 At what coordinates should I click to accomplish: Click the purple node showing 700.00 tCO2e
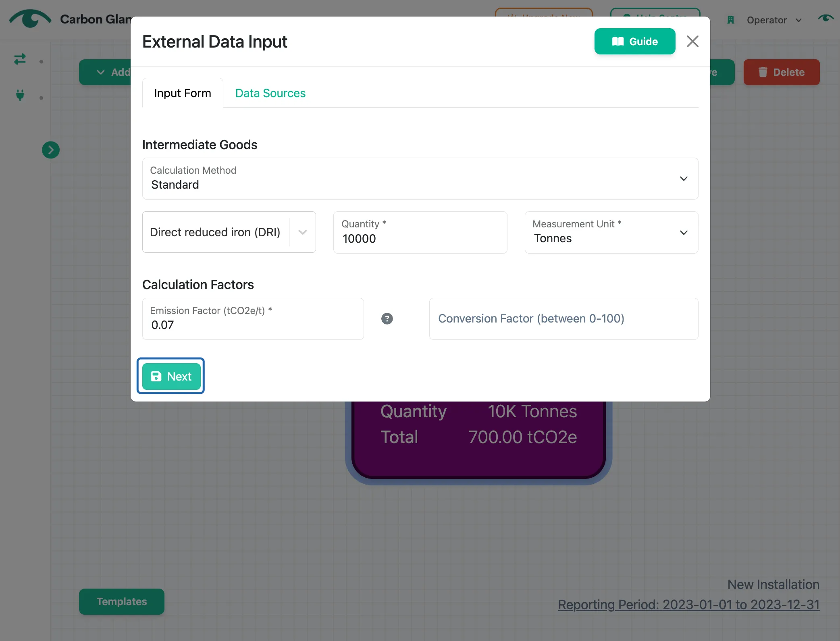coord(478,439)
